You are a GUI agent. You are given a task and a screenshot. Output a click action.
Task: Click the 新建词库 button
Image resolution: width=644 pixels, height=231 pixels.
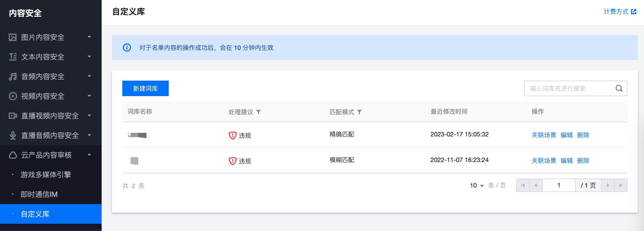(146, 88)
